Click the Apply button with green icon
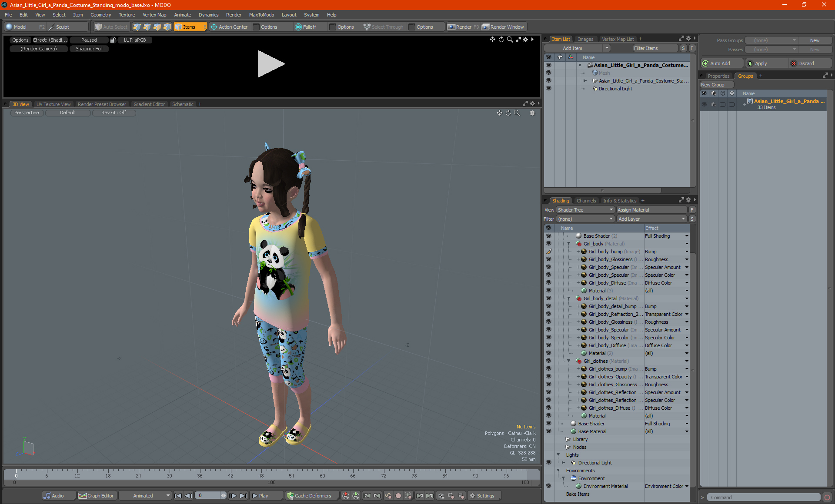Screen dimensions: 835x504 pyautogui.click(x=766, y=63)
